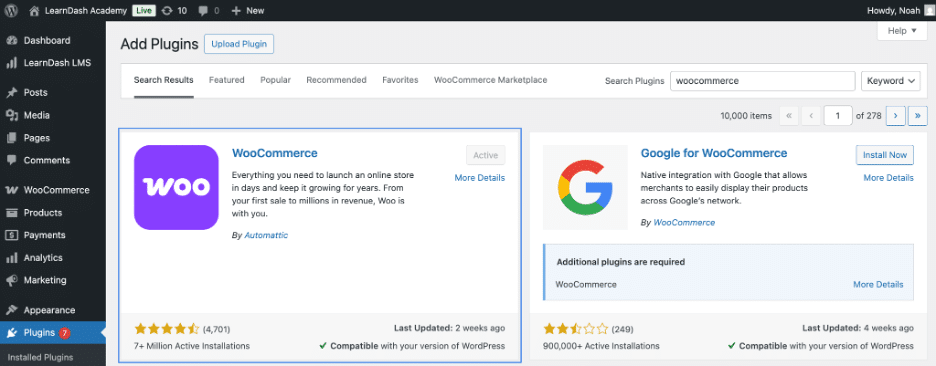Open comments bubble icon in admin bar
This screenshot has width=936, height=366.
coord(203,11)
